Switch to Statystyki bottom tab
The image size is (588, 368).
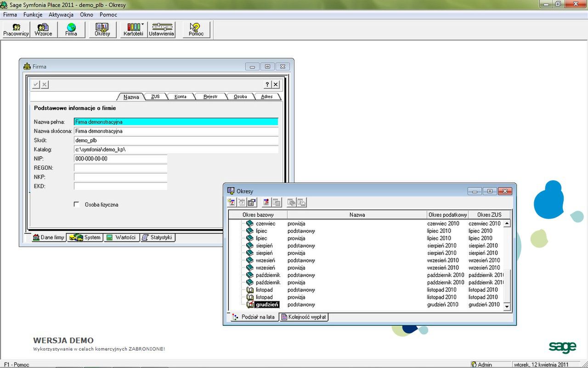click(158, 237)
